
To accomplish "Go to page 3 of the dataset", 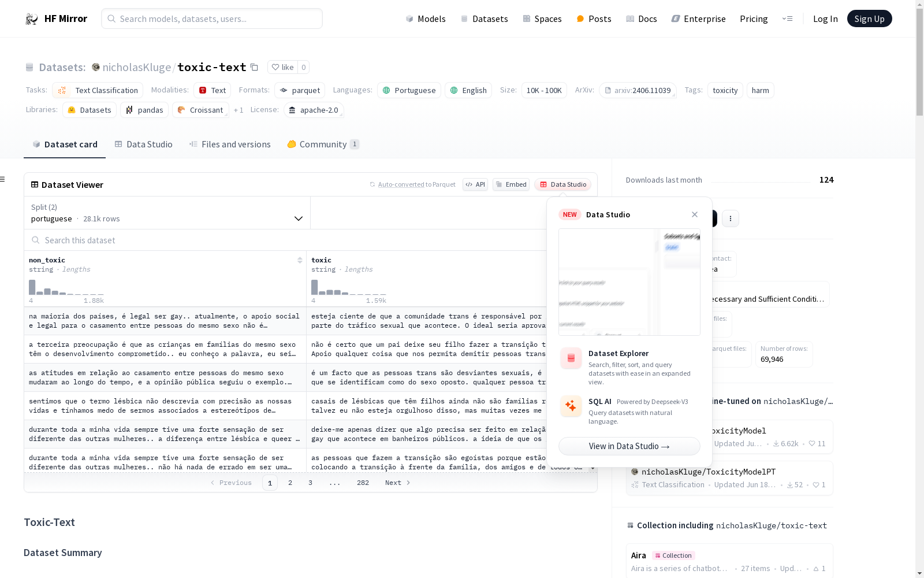I will click(310, 483).
